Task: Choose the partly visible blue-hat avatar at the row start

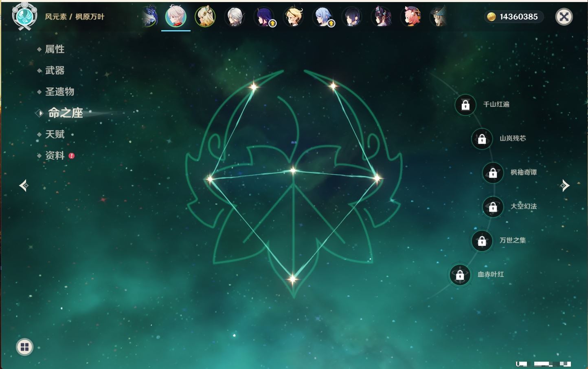Action: pyautogui.click(x=150, y=17)
